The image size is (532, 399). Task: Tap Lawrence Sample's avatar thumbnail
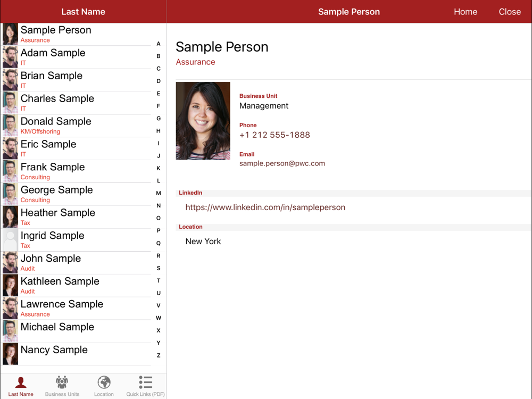pos(10,308)
